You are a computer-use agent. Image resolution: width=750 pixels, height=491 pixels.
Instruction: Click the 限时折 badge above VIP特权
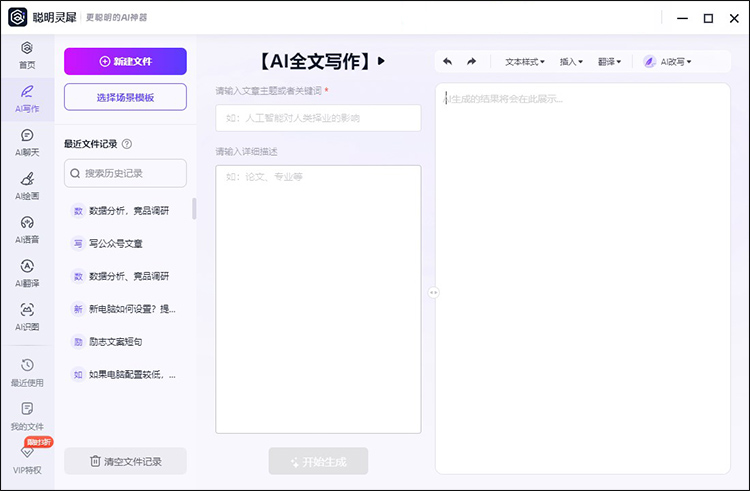39,442
